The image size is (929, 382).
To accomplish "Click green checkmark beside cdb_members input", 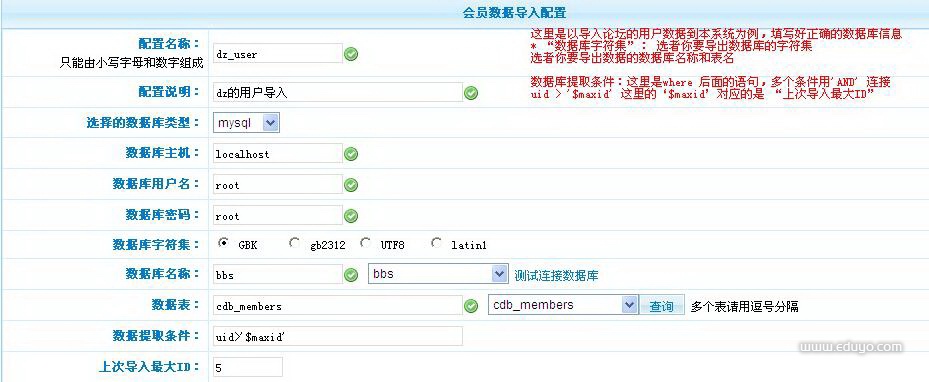I will (471, 306).
